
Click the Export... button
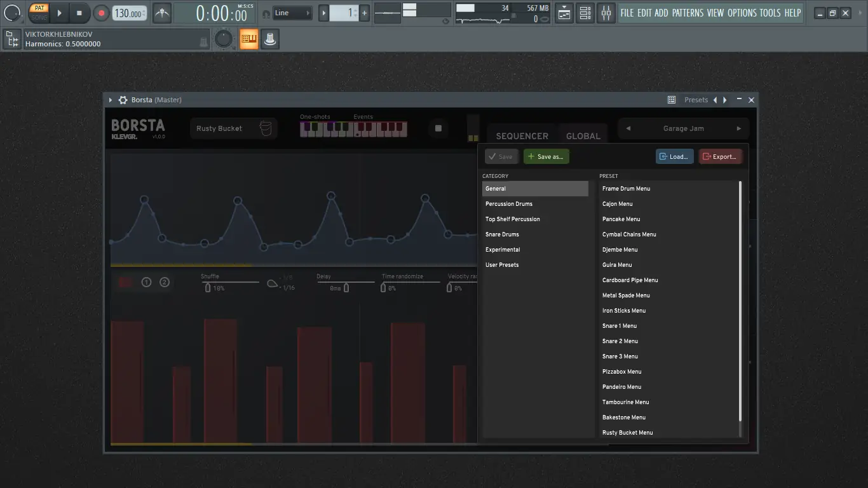click(720, 156)
